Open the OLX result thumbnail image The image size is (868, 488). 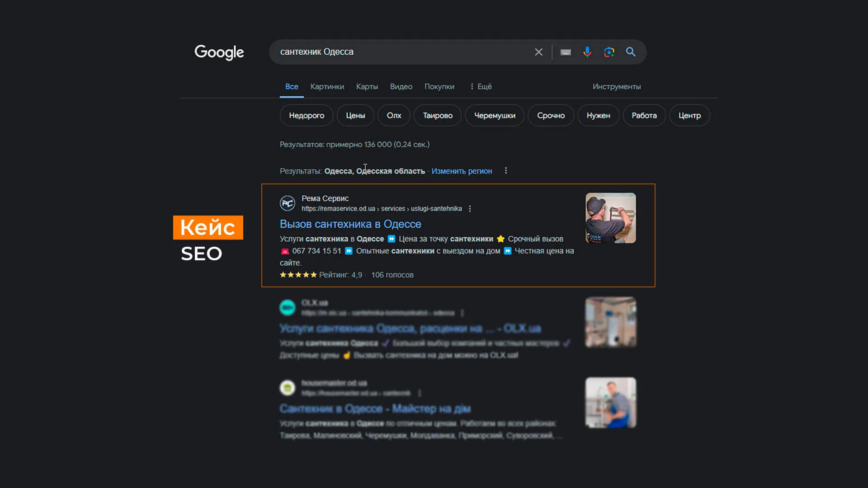[x=611, y=322]
